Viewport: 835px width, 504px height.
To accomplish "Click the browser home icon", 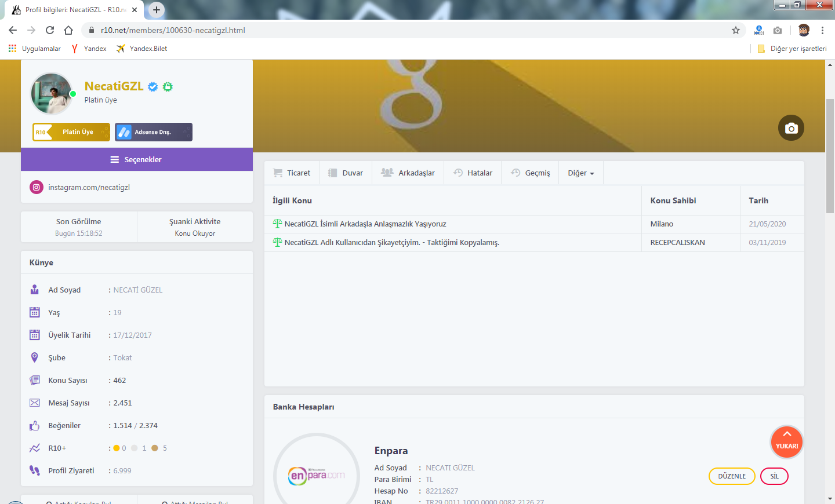I will tap(68, 30).
